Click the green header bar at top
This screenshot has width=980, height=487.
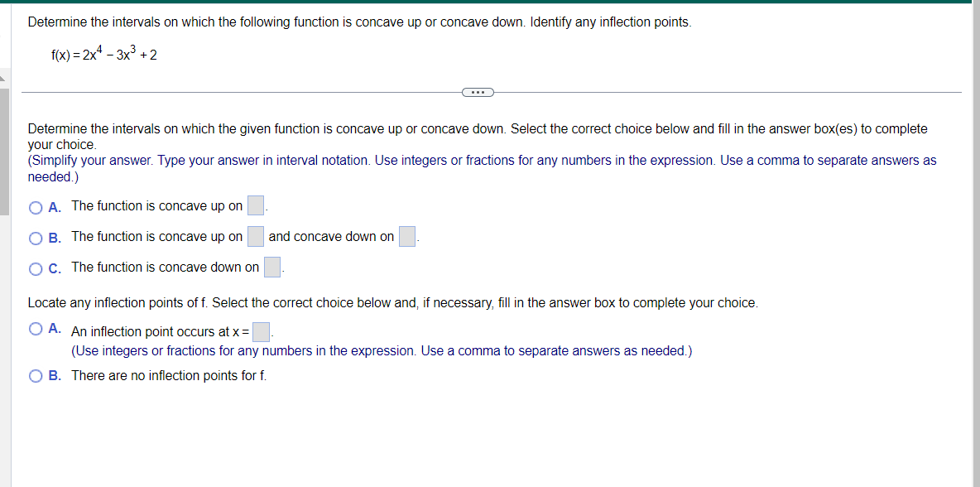click(490, 3)
